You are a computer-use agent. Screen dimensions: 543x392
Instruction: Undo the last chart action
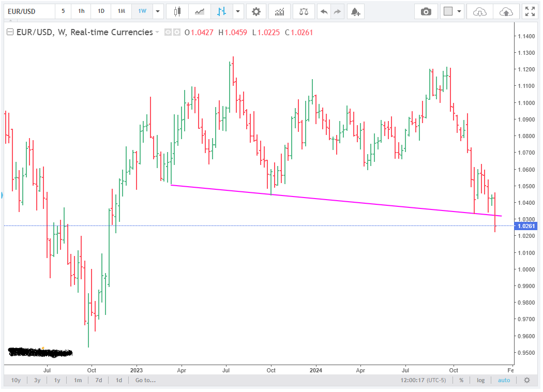pos(324,11)
